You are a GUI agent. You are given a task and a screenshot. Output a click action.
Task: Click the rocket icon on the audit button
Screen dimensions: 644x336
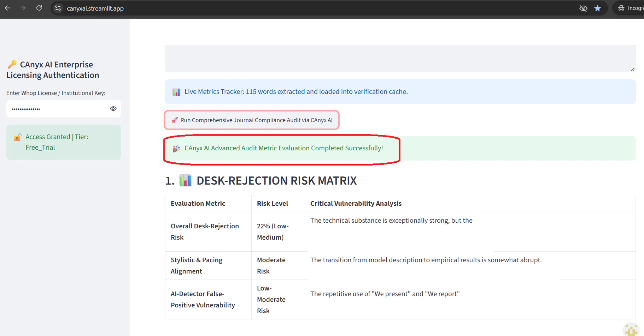(x=175, y=120)
